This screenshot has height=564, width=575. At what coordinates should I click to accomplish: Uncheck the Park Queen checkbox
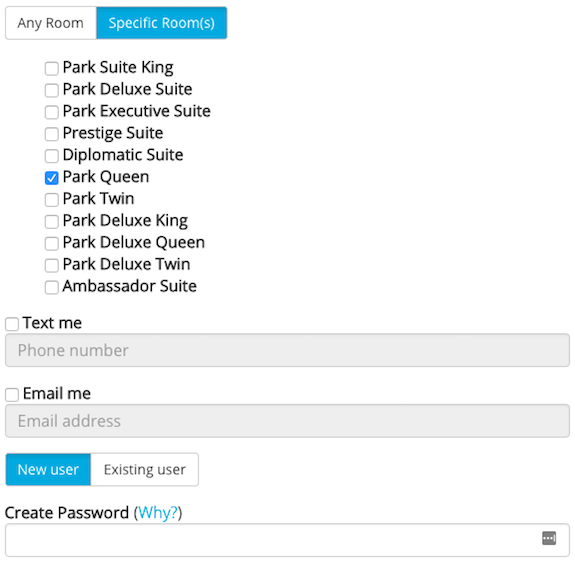point(51,178)
